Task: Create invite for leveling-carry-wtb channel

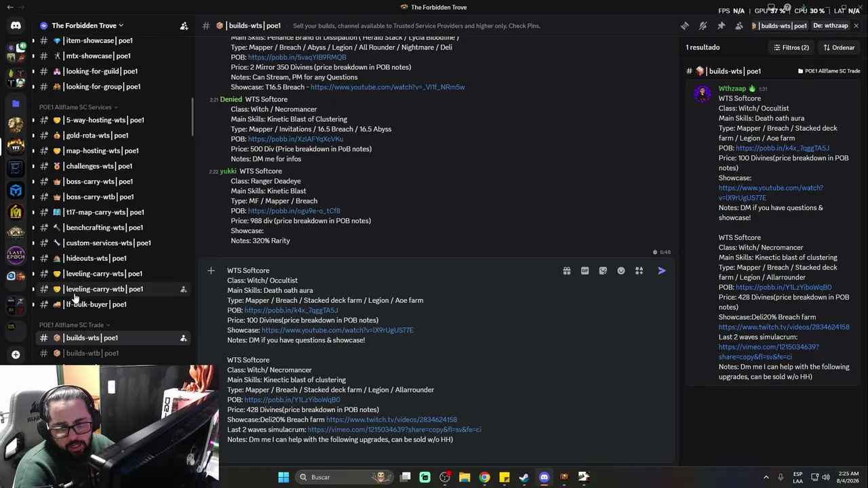Action: pyautogui.click(x=183, y=289)
